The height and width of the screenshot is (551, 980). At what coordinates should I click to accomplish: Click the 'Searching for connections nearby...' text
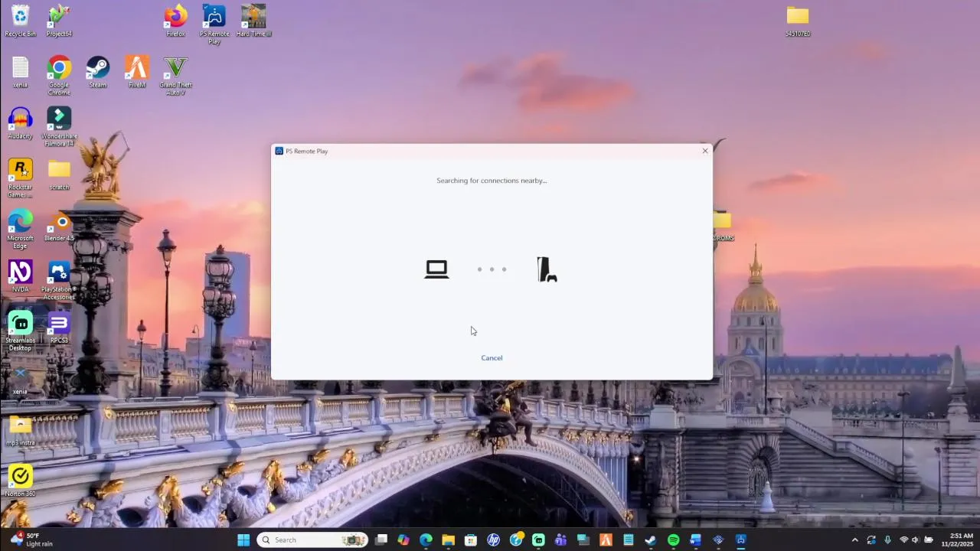(x=492, y=181)
